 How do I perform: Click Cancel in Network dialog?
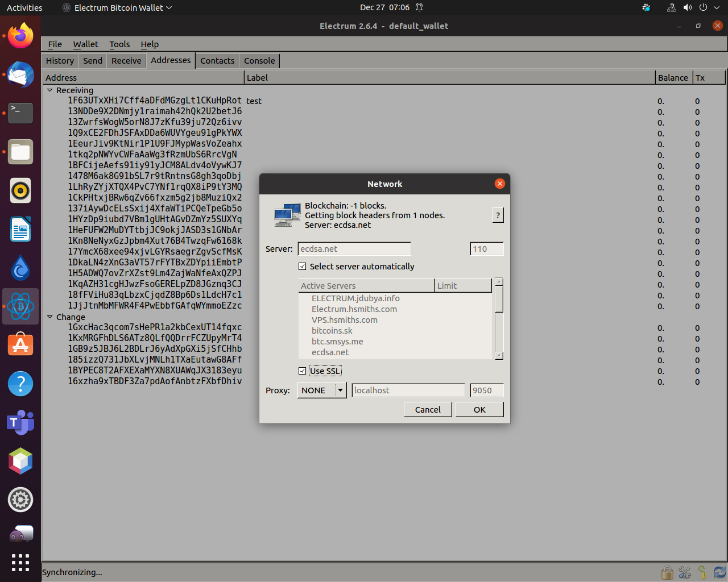coord(428,410)
